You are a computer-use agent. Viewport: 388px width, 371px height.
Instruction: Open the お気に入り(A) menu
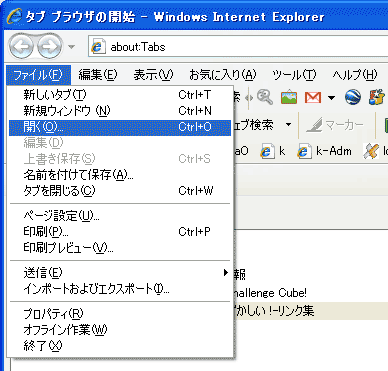[x=223, y=75]
